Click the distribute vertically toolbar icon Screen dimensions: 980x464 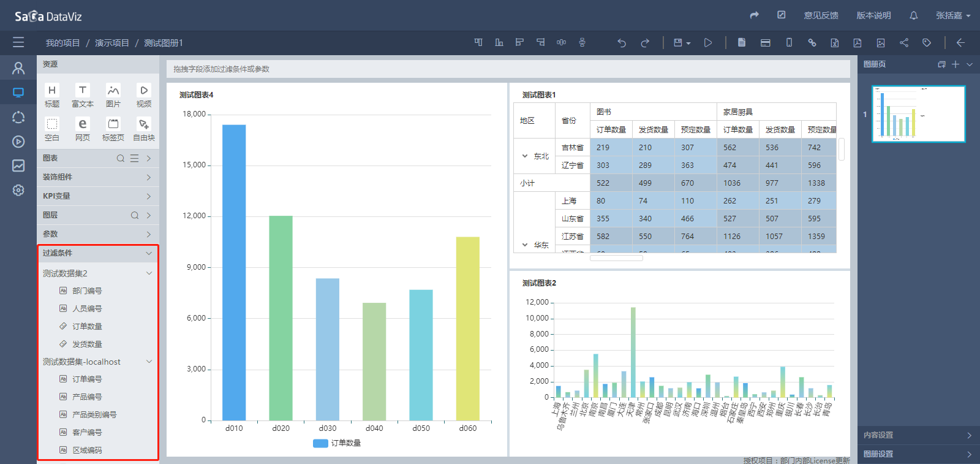pos(582,42)
